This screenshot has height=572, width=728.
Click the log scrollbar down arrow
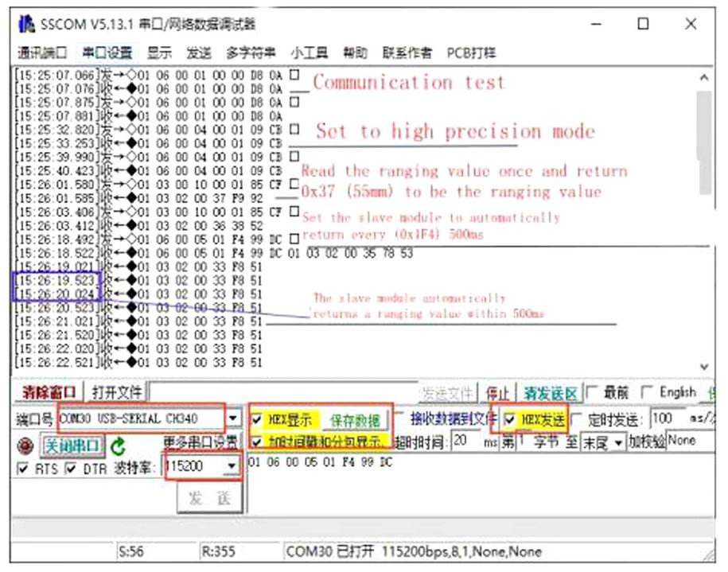coord(704,366)
